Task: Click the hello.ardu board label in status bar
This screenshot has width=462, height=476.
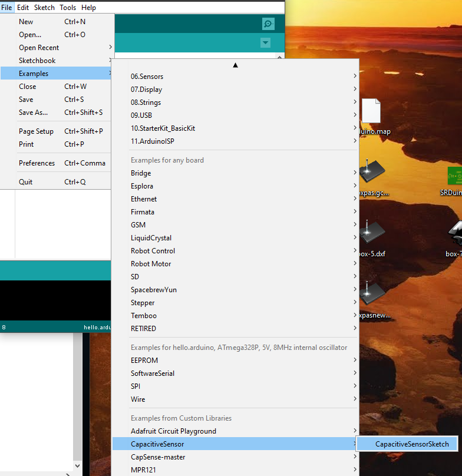Action: [x=97, y=328]
